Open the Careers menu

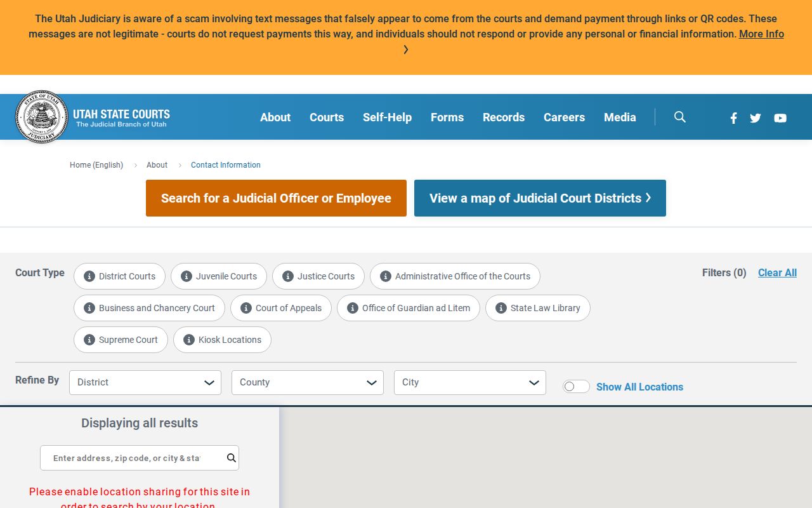point(564,117)
